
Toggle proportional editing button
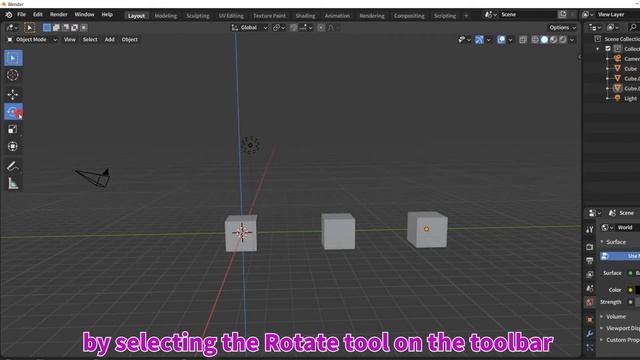(321, 27)
